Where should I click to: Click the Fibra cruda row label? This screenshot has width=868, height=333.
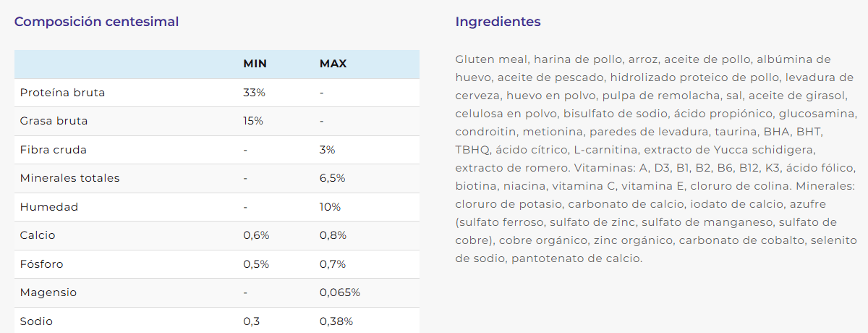[x=54, y=150]
